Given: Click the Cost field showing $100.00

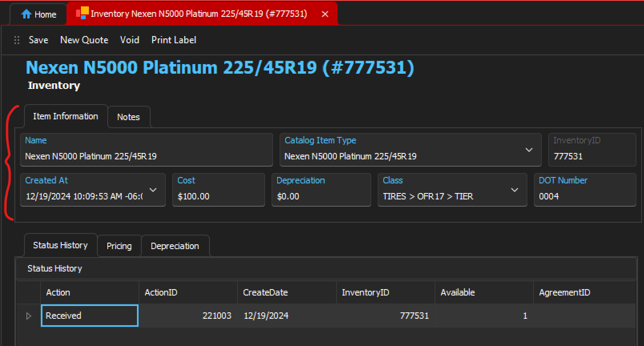Looking at the screenshot, I should point(219,190).
